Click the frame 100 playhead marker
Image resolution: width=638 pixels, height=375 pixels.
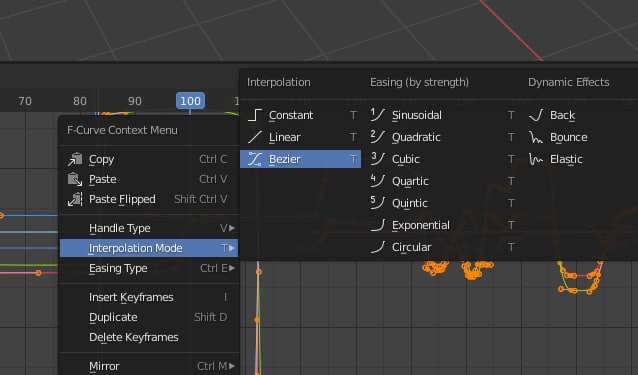pyautogui.click(x=190, y=100)
